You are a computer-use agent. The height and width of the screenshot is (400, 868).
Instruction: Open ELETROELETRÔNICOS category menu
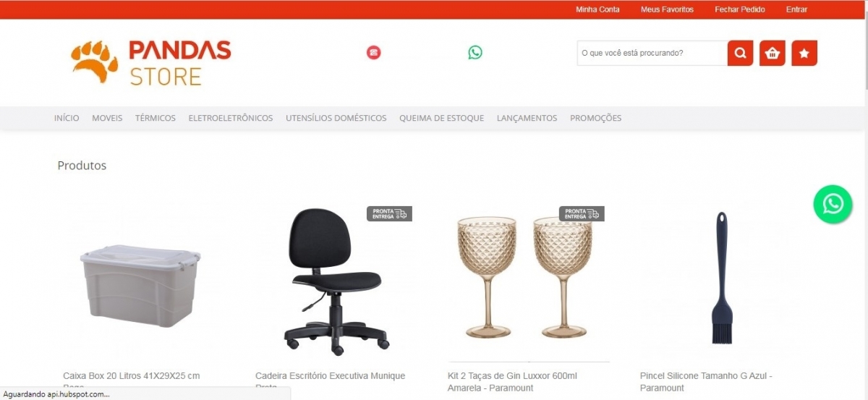231,118
